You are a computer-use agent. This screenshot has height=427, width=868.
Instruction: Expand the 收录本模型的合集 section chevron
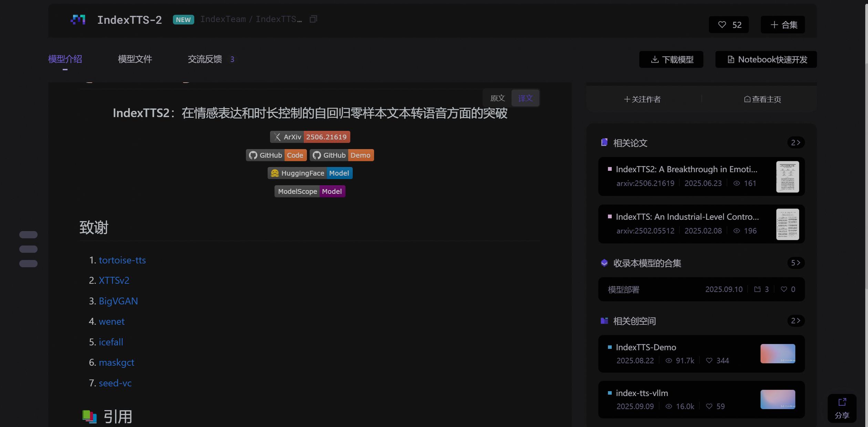click(796, 263)
